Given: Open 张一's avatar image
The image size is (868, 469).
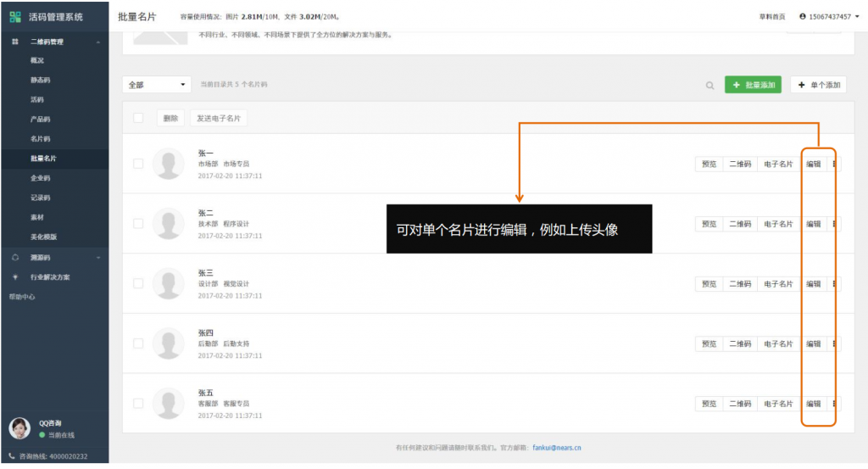Looking at the screenshot, I should pos(169,164).
